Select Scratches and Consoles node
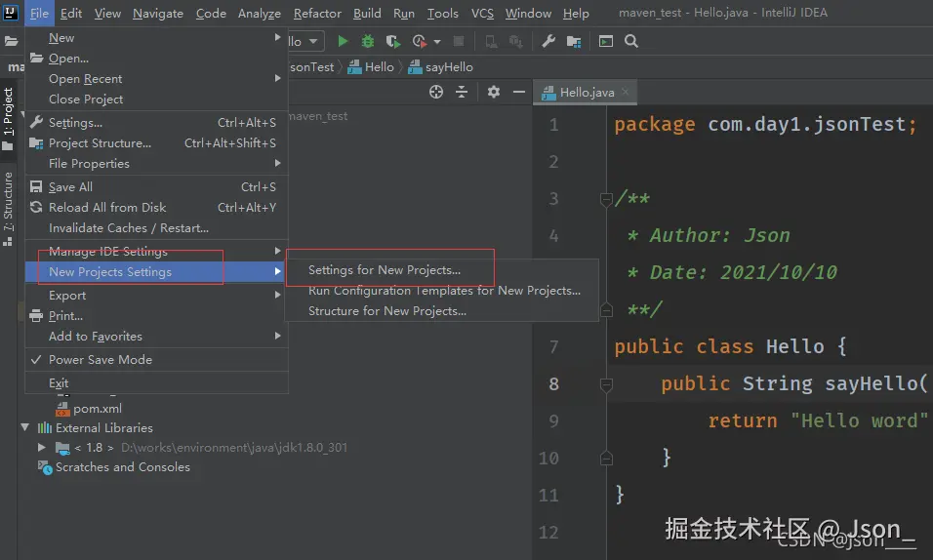Screen dimensions: 933x560 pos(114,466)
